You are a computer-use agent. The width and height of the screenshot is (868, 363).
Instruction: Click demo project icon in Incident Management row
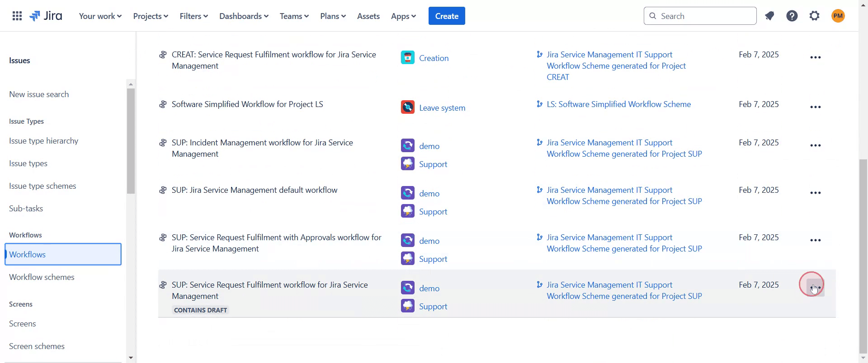(x=408, y=145)
